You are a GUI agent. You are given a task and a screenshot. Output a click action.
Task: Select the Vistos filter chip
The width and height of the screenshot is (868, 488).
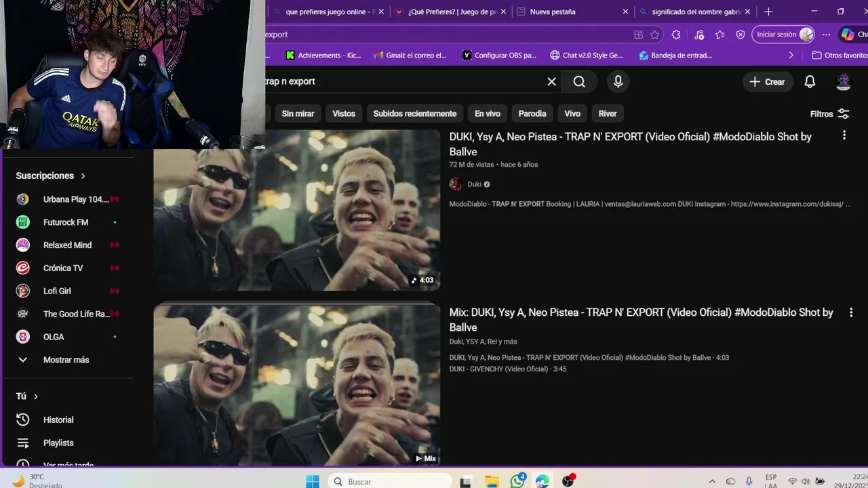pyautogui.click(x=344, y=114)
